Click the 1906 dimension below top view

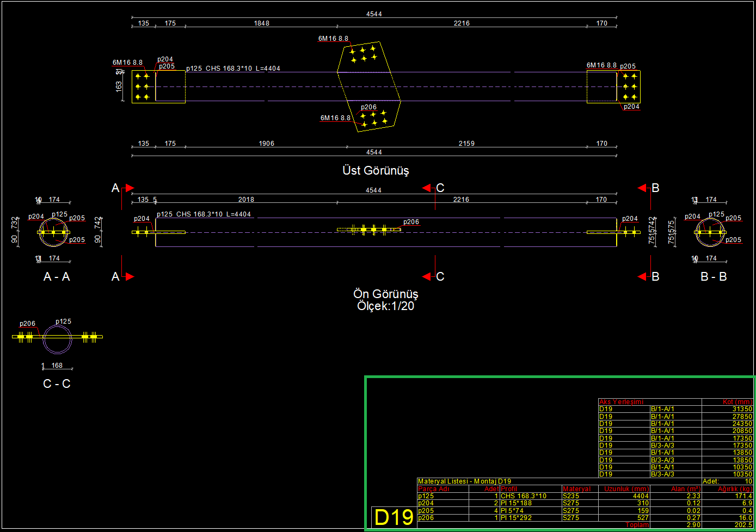[266, 144]
